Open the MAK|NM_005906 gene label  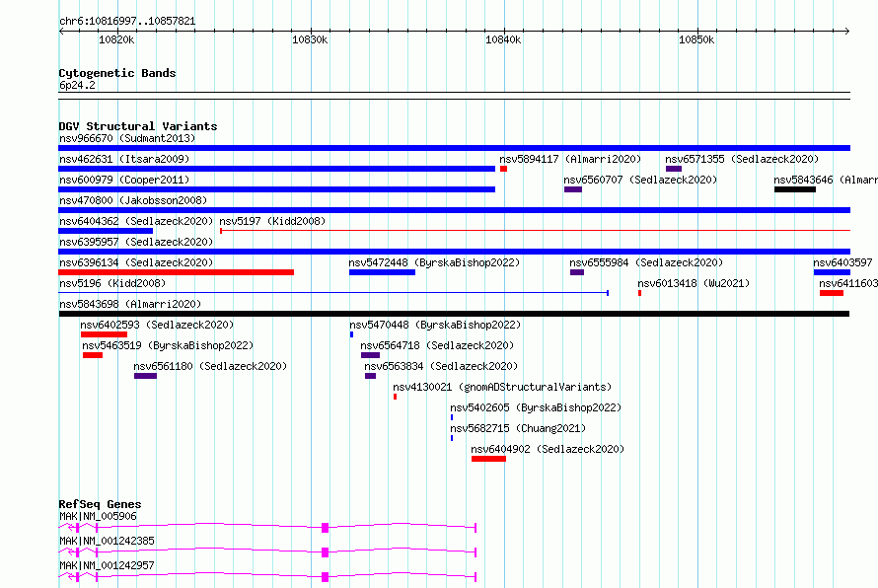pos(98,516)
